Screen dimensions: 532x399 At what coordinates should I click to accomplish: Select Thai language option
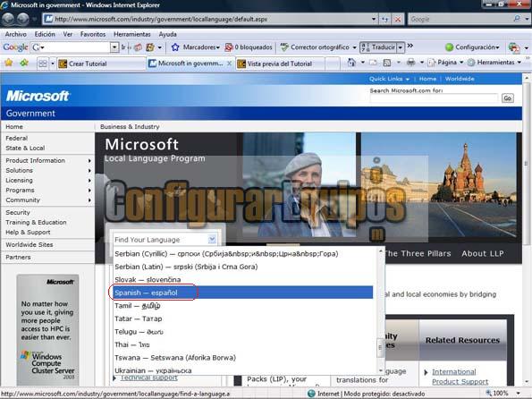[x=243, y=344]
